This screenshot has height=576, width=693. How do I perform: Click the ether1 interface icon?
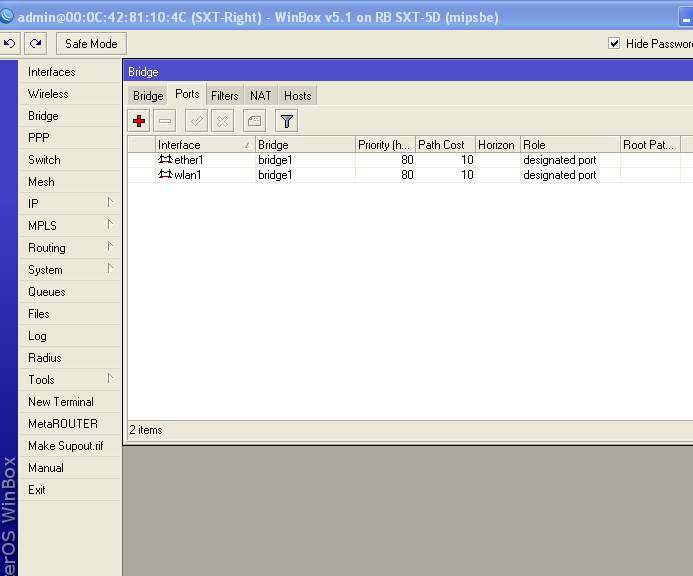click(x=165, y=159)
